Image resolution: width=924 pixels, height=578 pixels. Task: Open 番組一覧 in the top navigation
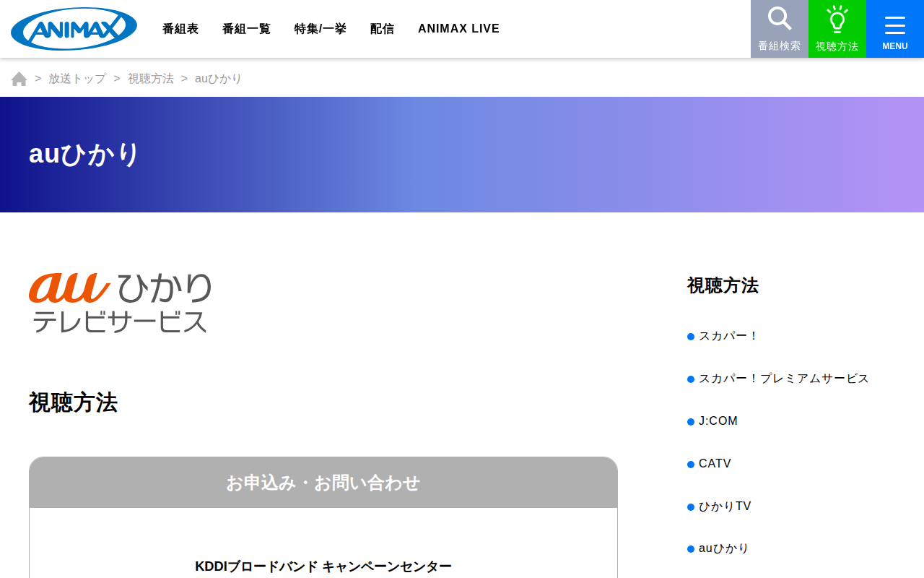point(246,29)
